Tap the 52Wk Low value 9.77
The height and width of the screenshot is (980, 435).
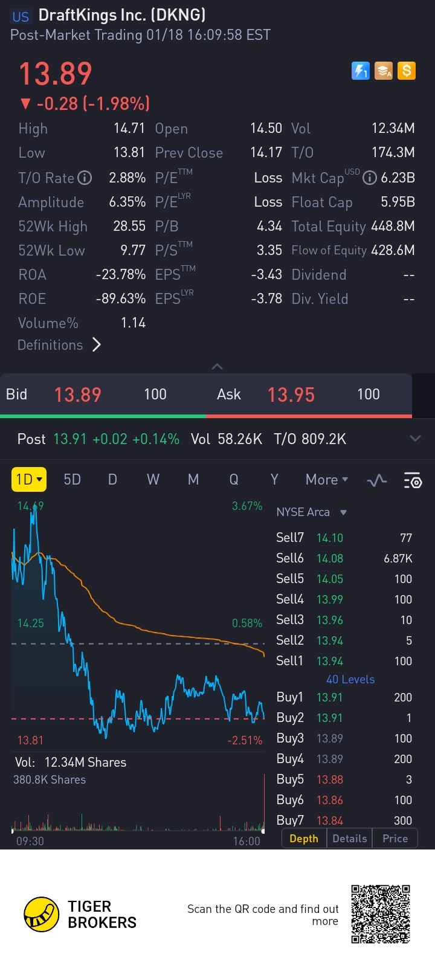point(133,250)
